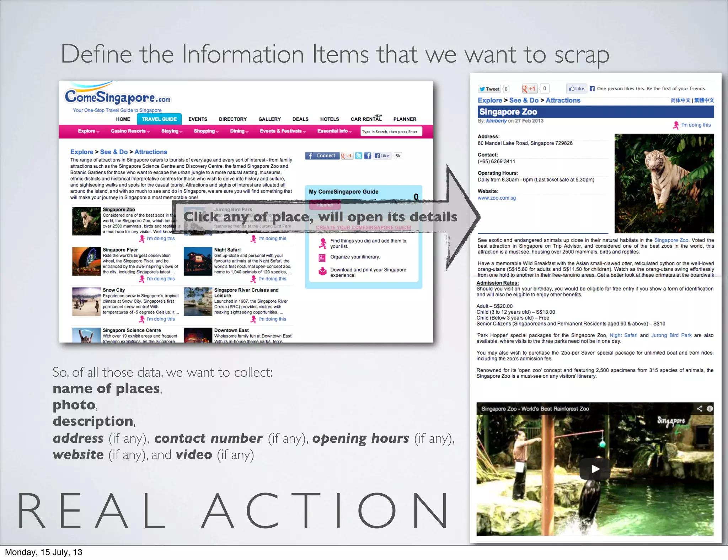Open the author kimberly link
The height and width of the screenshot is (560, 728).
pyautogui.click(x=496, y=121)
